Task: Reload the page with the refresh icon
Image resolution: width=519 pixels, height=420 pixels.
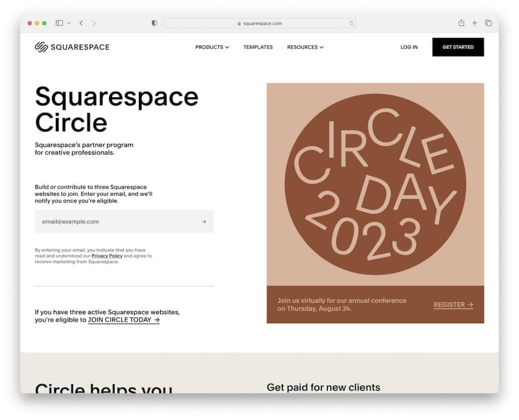Action: (351, 23)
